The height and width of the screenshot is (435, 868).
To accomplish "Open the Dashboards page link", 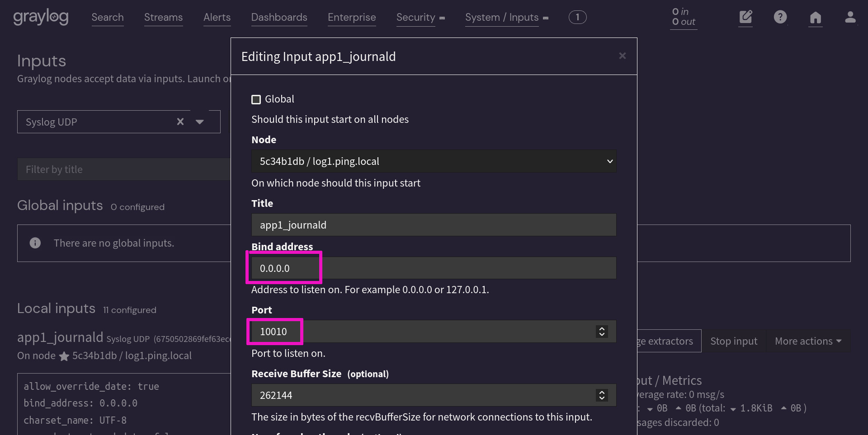I will [x=279, y=17].
